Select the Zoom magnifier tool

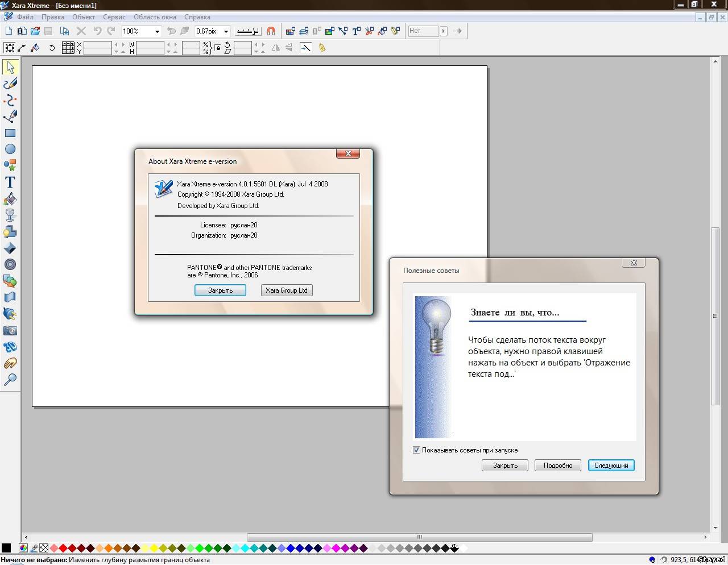click(x=10, y=379)
